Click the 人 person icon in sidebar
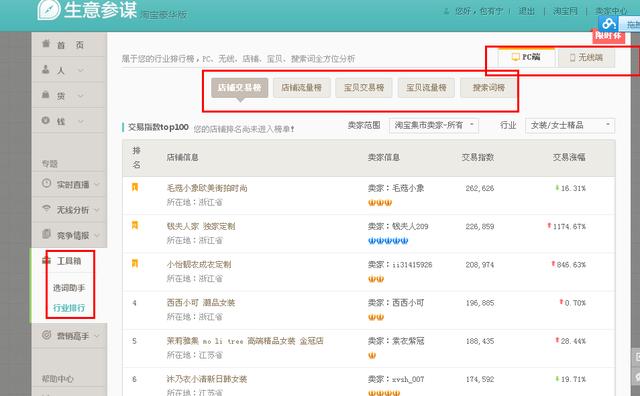Screen dimensions: 640x396 [46, 69]
